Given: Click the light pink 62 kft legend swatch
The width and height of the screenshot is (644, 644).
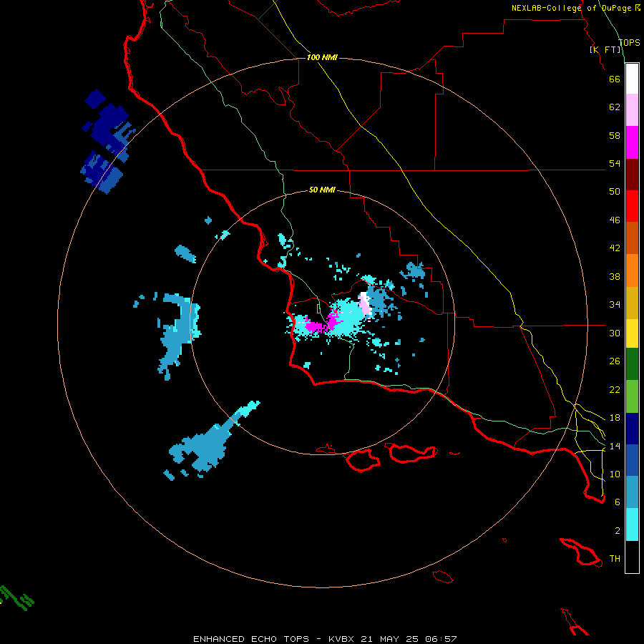Looking at the screenshot, I should click(632, 110).
